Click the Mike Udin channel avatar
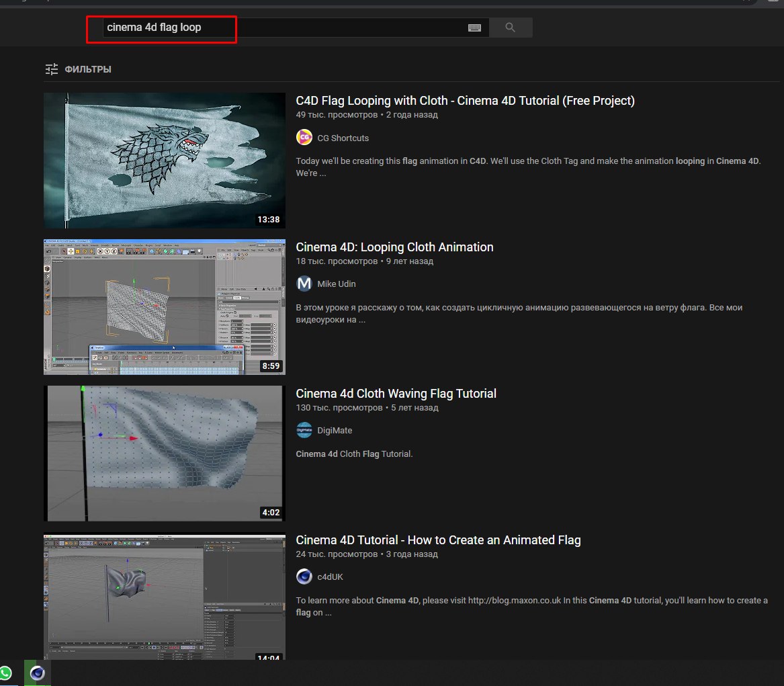 [x=304, y=284]
